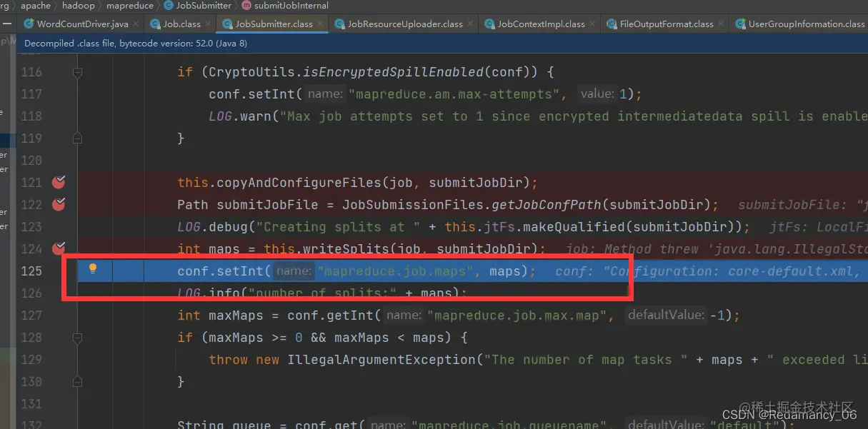
Task: Click the inline submitJobFile debug value
Action: pos(803,205)
